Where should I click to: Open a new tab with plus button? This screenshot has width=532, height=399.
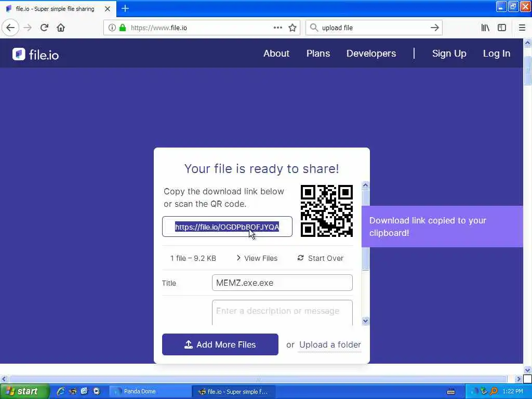tap(125, 8)
